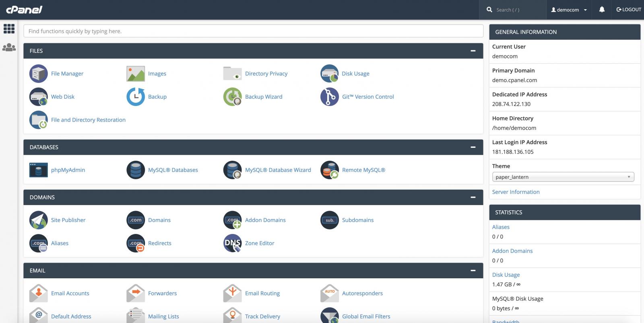Open the Mailing Lists icon
The image size is (644, 323).
[136, 316]
